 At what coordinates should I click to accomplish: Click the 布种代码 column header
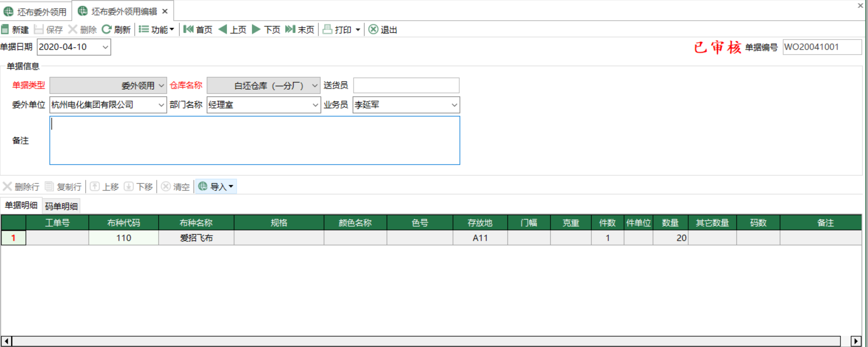124,223
